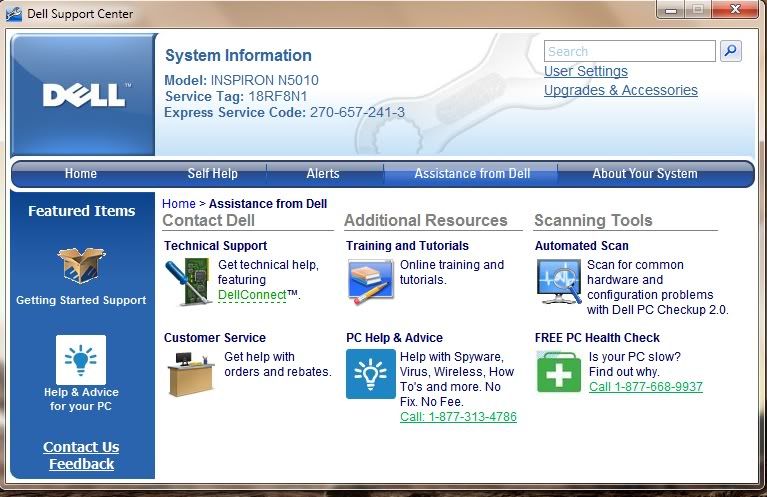Click the Home breadcrumb link
Viewport: 767px width, 497px height.
[179, 203]
